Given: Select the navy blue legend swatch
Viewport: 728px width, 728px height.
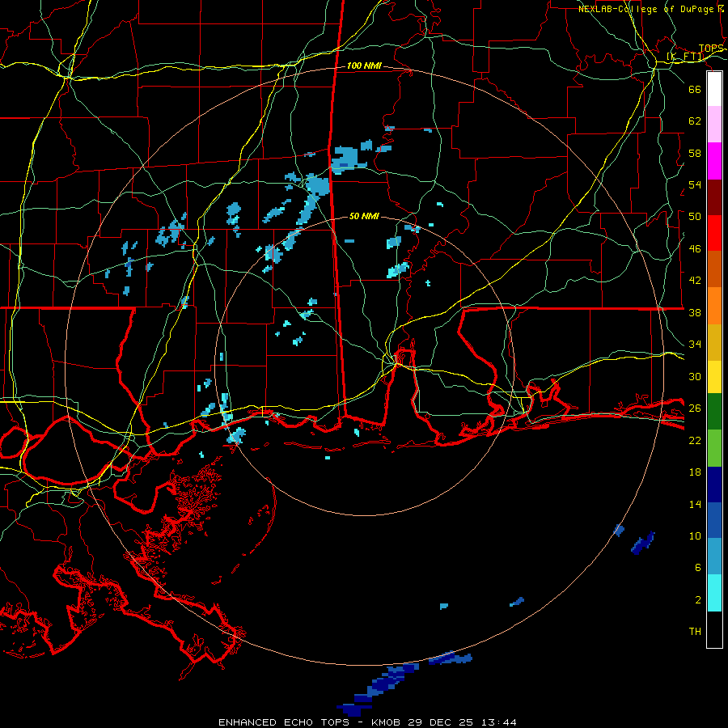Looking at the screenshot, I should [x=714, y=485].
